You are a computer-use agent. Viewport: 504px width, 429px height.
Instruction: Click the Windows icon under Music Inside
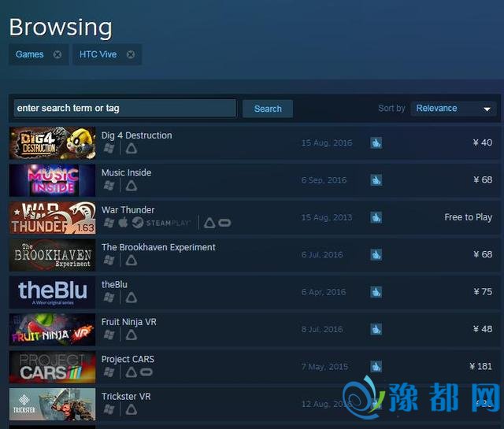pyautogui.click(x=109, y=186)
